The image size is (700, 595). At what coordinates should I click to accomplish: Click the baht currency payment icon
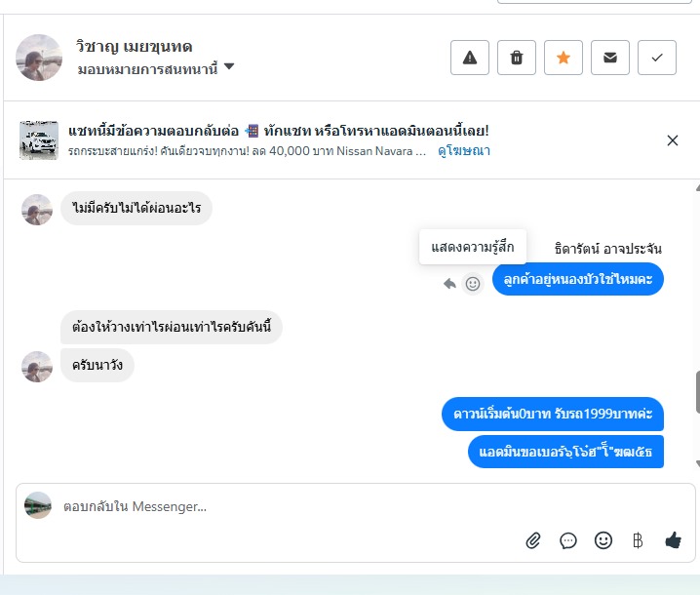[638, 539]
